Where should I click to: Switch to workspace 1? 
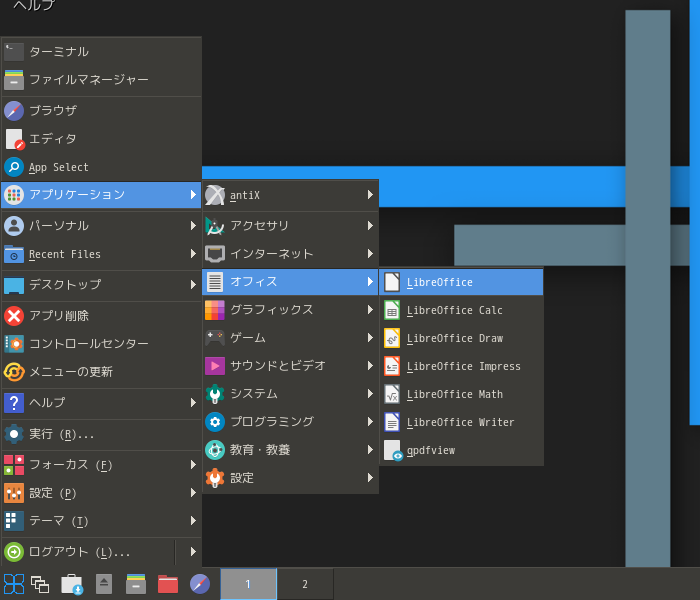point(248,584)
